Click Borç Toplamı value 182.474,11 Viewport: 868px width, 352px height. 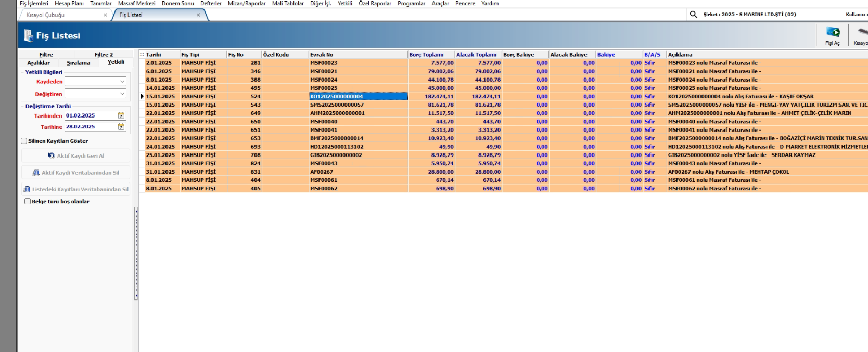pyautogui.click(x=431, y=96)
